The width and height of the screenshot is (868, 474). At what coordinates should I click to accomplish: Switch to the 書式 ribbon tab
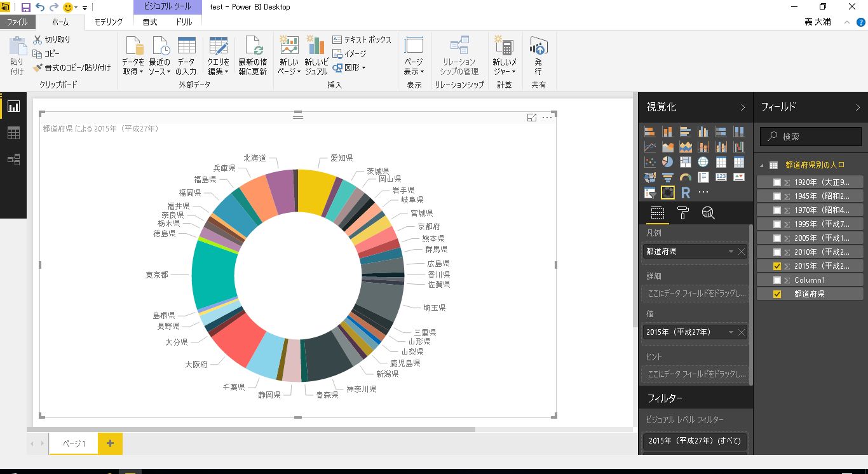click(x=150, y=22)
